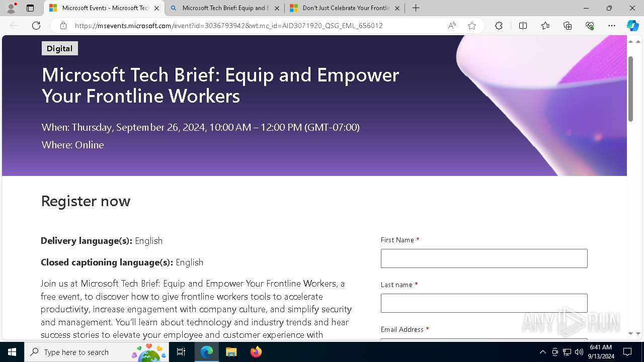
Task: Add this page to favorites
Action: (x=472, y=26)
